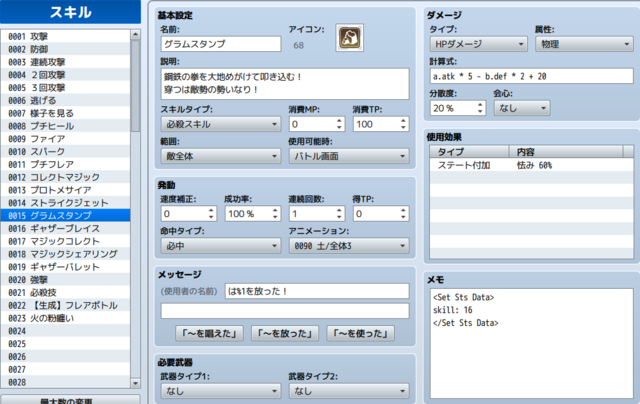Select skill 0023 火の粉纏い
Image resolution: width=640 pixels, height=404 pixels.
65,318
